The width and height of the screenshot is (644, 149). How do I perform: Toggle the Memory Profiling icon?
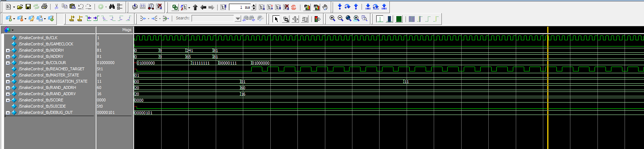tap(316, 7)
